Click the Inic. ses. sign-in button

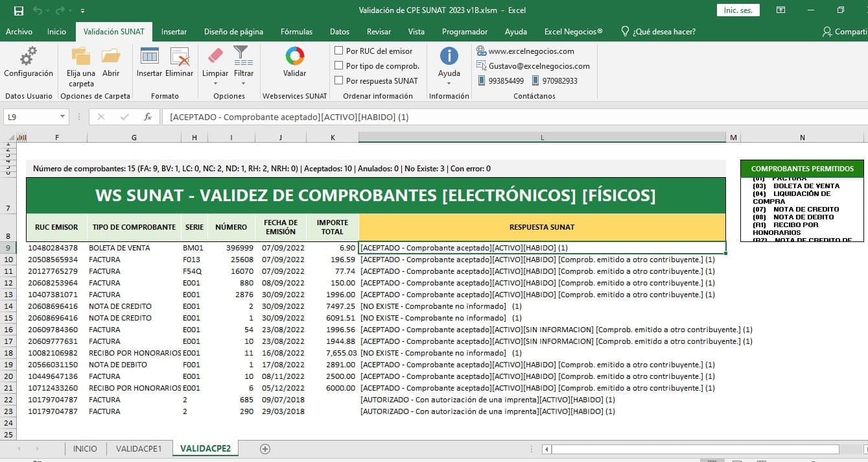(x=738, y=10)
